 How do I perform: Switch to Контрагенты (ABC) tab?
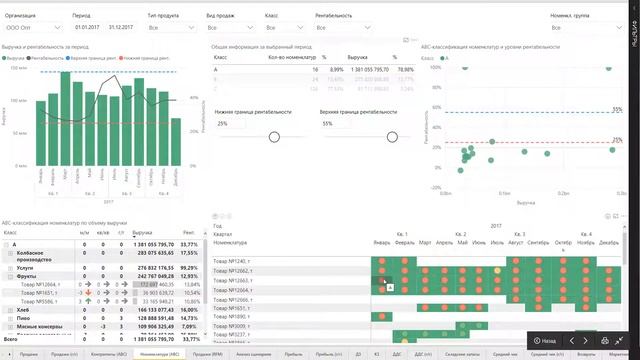point(109,354)
